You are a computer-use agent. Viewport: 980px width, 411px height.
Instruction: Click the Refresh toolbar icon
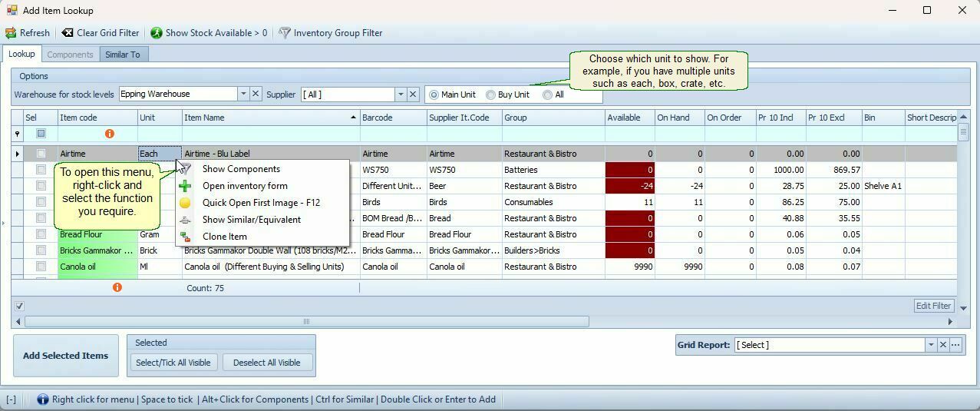click(x=11, y=33)
